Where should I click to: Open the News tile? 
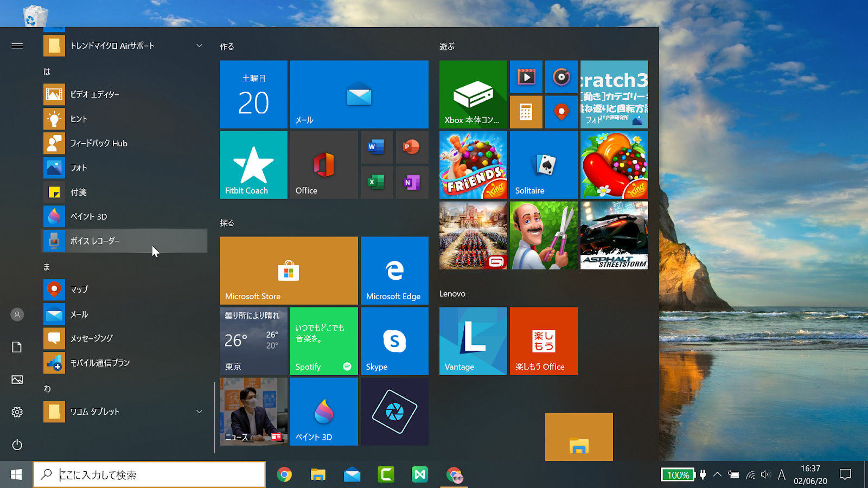tap(253, 412)
